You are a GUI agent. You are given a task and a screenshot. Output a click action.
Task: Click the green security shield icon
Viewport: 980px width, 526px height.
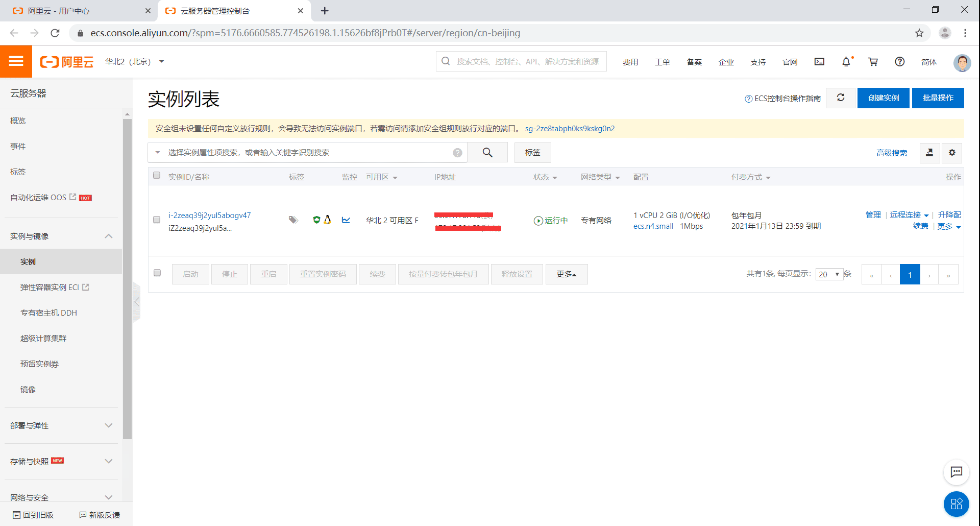coord(316,220)
